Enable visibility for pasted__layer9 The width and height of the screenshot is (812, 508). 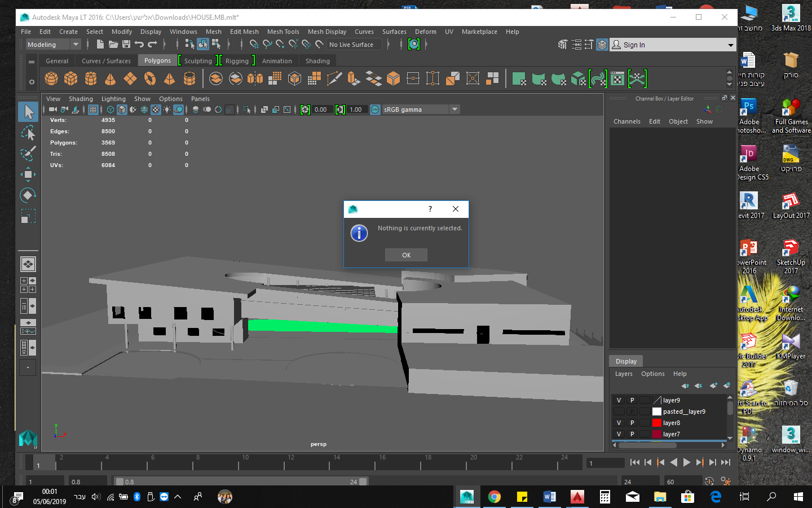point(618,411)
